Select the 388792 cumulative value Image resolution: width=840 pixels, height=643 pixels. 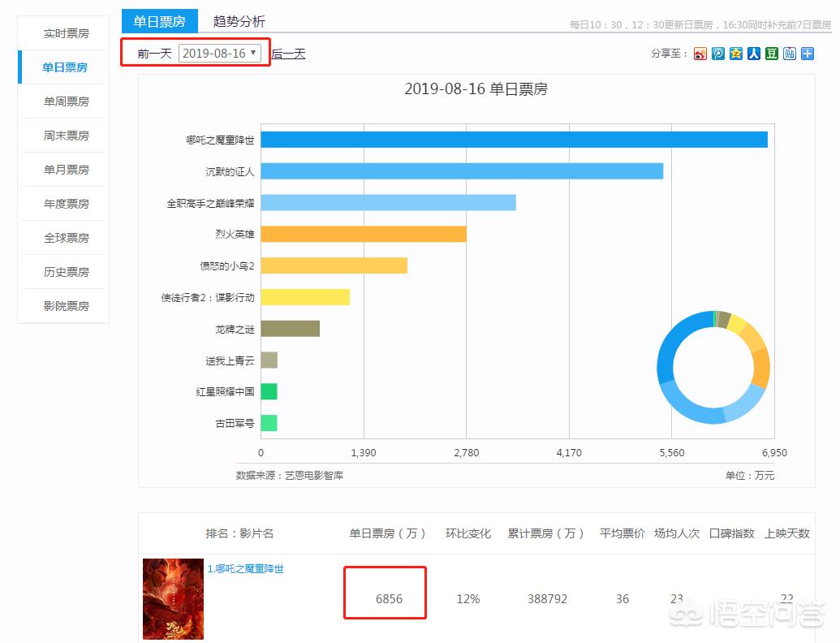[x=548, y=599]
